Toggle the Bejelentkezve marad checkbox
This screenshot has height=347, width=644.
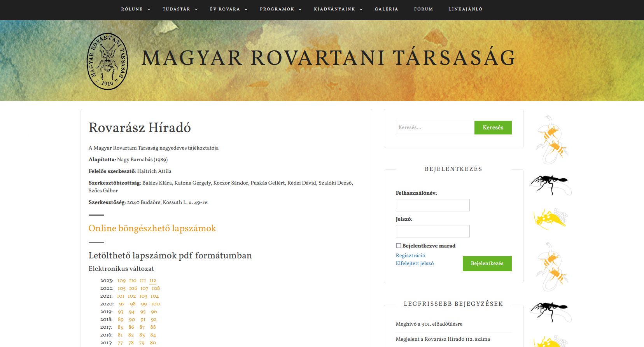(399, 246)
